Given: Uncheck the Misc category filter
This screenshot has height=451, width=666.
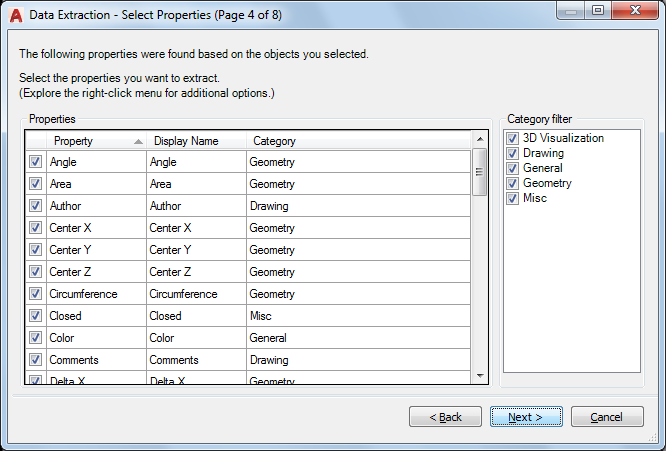Looking at the screenshot, I should (x=512, y=198).
